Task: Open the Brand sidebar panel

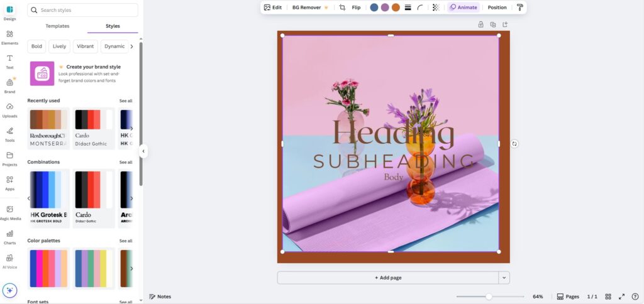Action: pos(9,86)
